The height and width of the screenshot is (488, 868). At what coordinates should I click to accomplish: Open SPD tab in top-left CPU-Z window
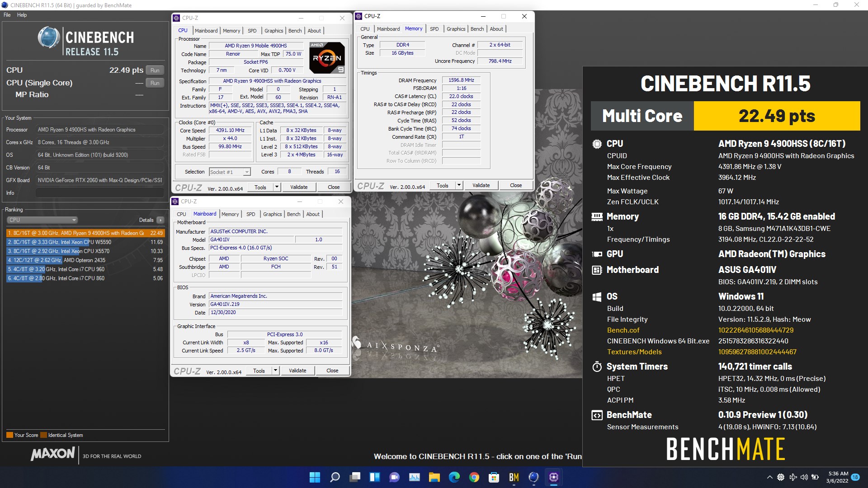point(252,31)
